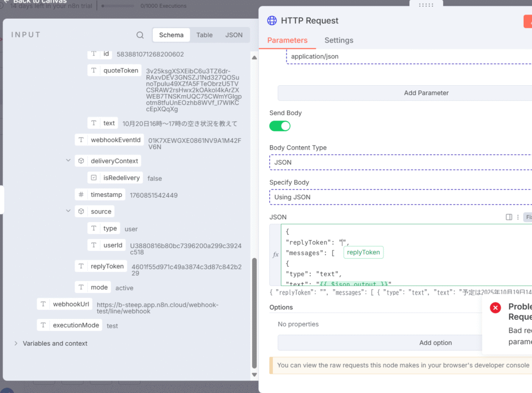
Task: Open the Body Content Type dropdown
Action: coord(400,162)
